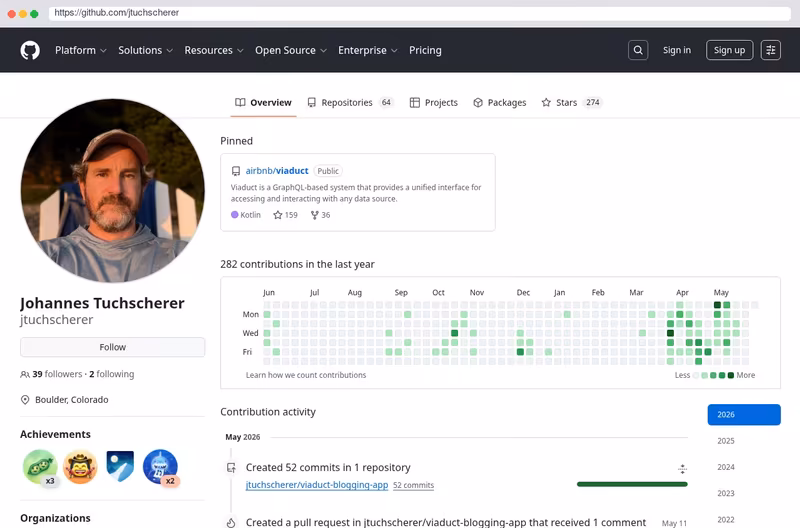Click the 'Achievements' section heading
Screen dimensions: 800x528
pyautogui.click(x=55, y=434)
